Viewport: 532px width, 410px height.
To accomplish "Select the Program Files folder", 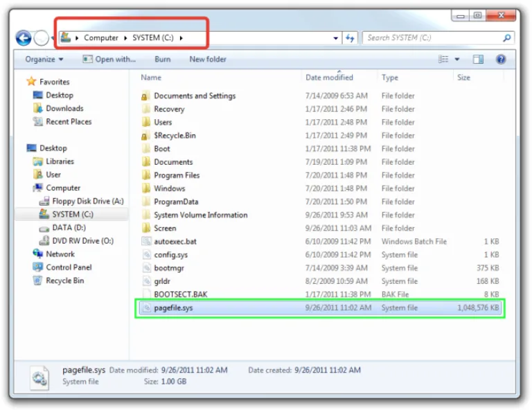I will point(177,175).
